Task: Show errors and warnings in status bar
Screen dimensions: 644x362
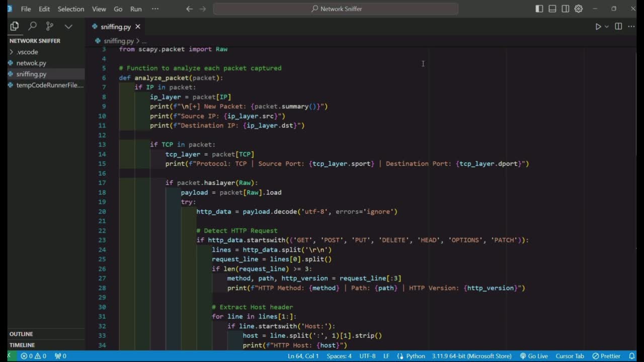Action: click(34, 356)
